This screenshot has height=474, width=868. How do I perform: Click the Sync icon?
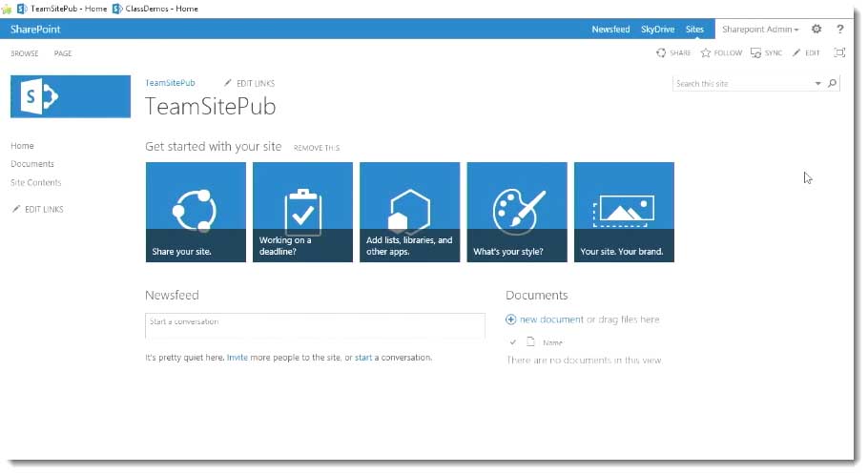[755, 52]
